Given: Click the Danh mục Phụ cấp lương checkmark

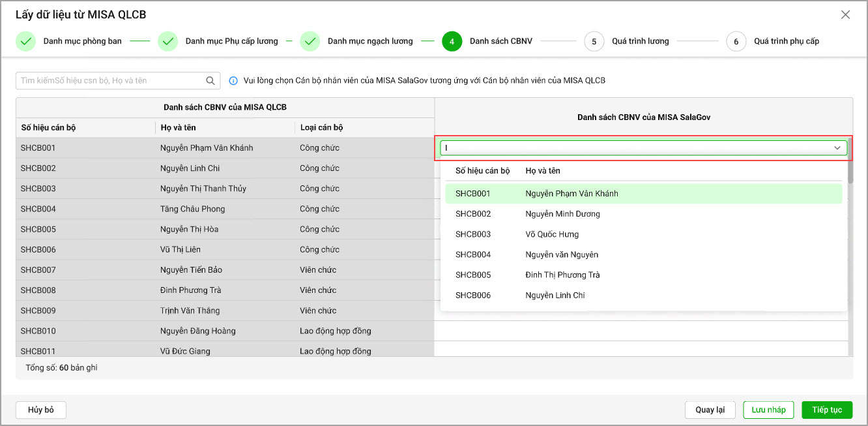Looking at the screenshot, I should pos(168,41).
